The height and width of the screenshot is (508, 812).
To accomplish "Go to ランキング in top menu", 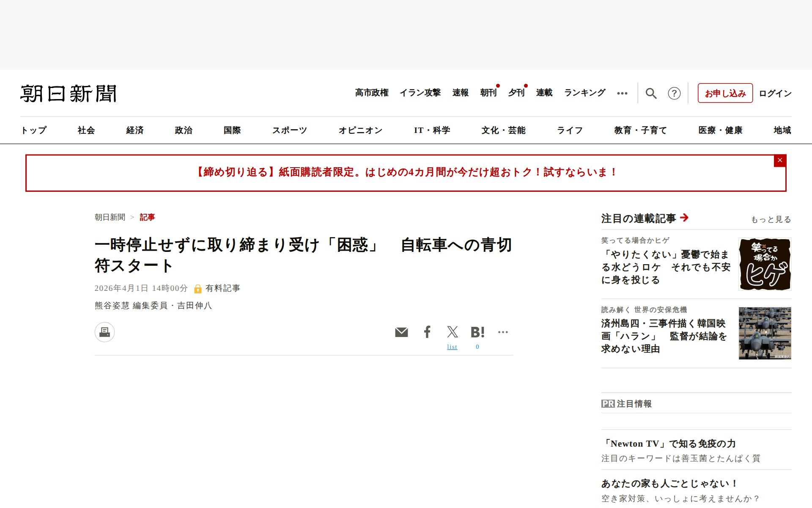I will coord(585,93).
